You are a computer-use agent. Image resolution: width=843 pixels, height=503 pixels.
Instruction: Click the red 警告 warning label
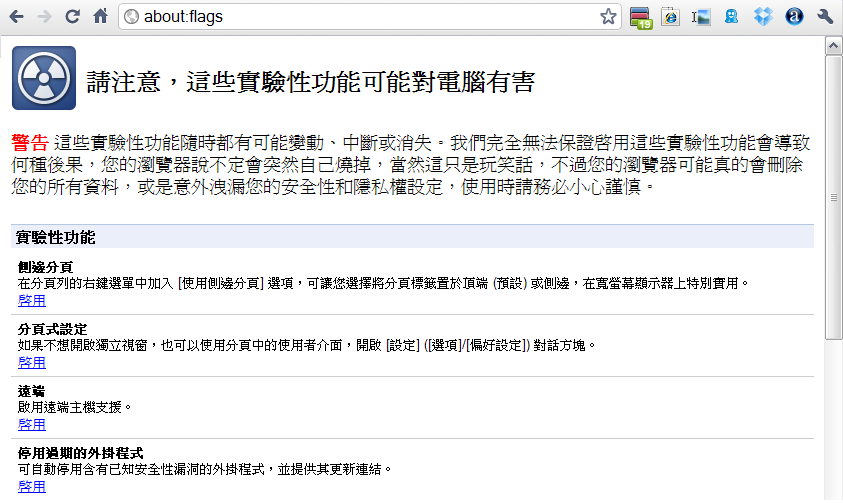(30, 143)
